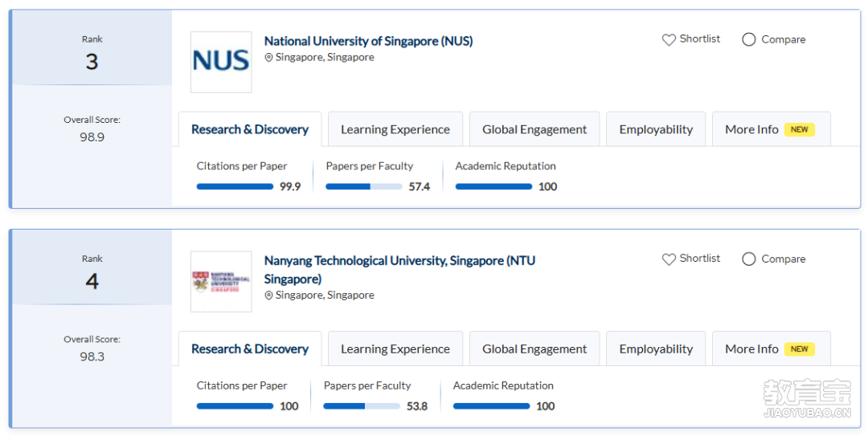Viewport: 868px width, 436px height.
Task: Switch to NTU Learning Experience tab
Action: point(395,349)
